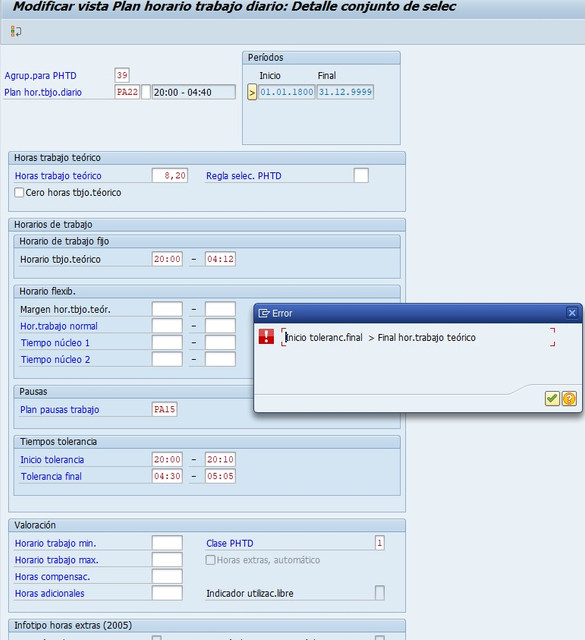Click Hor.trabajo normal end field
Image resolution: width=585 pixels, height=640 pixels.
click(x=220, y=326)
